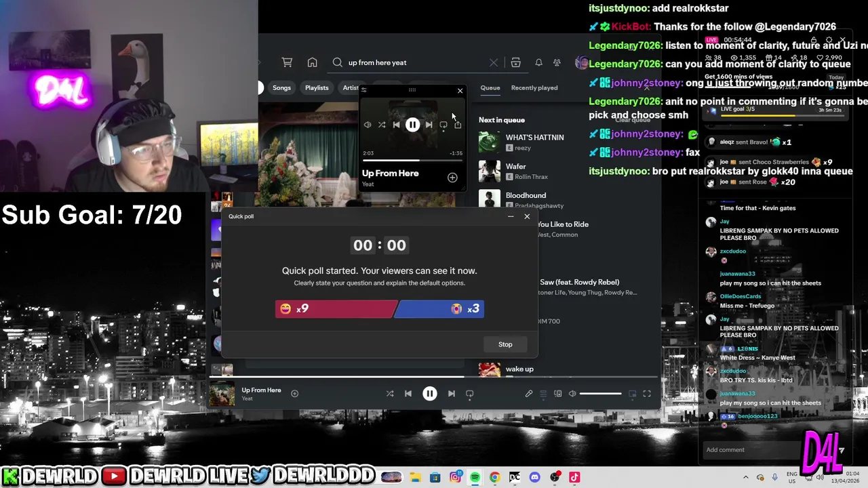868x488 pixels.
Task: Open miniplayer settings sliders icon
Action: [x=364, y=89]
